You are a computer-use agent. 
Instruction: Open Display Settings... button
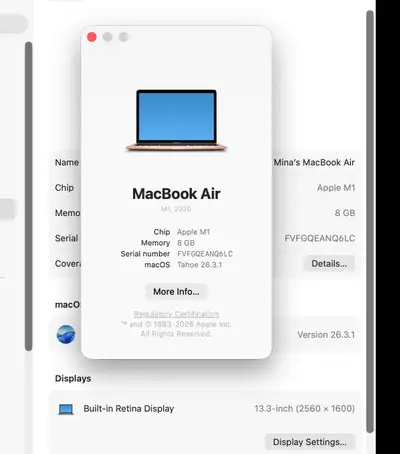click(x=310, y=442)
